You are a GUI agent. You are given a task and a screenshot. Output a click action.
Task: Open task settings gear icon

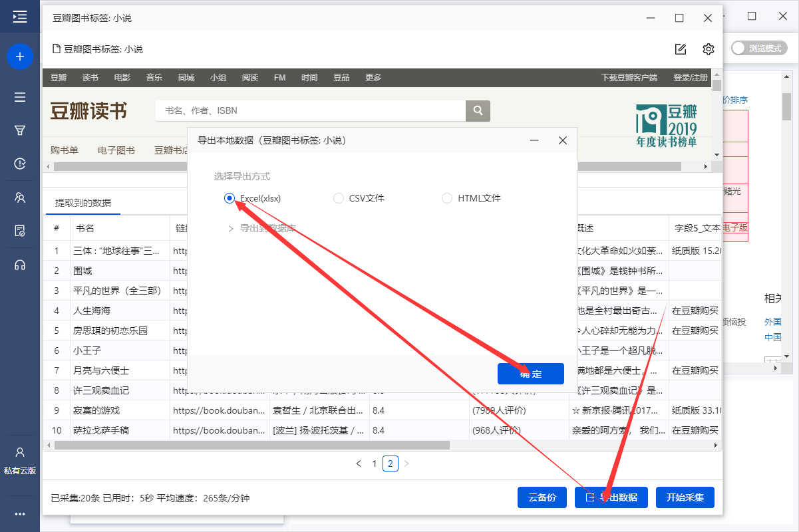pos(709,49)
